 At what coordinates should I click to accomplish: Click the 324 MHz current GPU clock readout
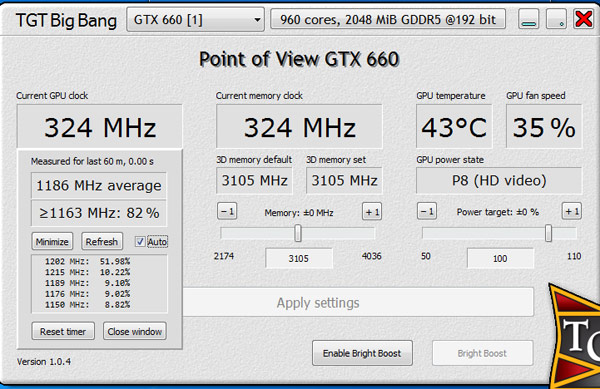[99, 127]
